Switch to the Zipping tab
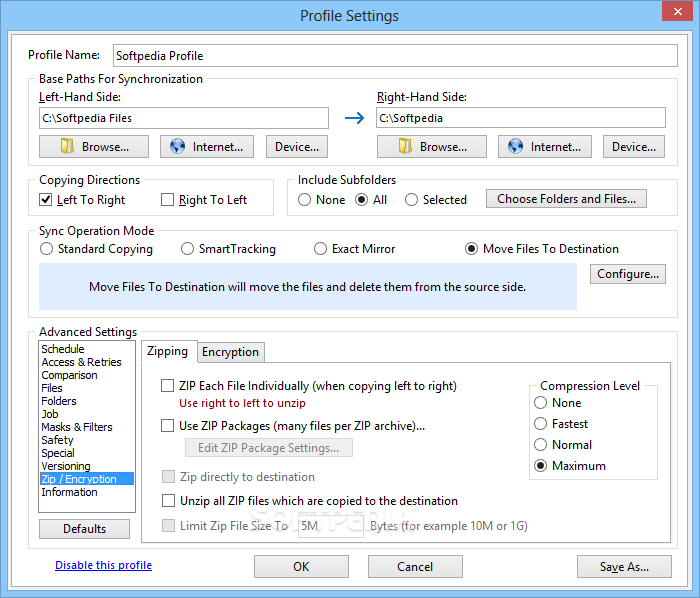The width and height of the screenshot is (700, 598). pyautogui.click(x=167, y=351)
